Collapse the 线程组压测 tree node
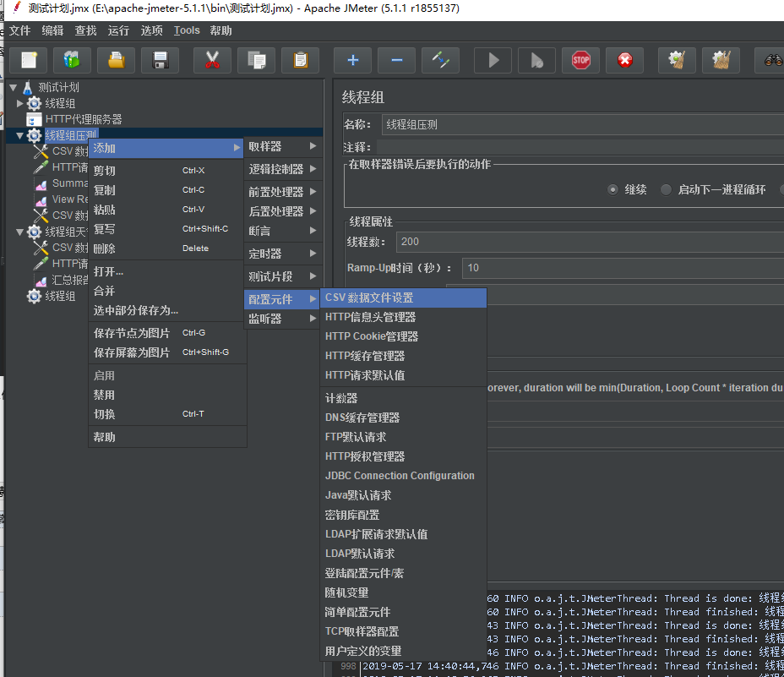Viewport: 784px width, 677px height. click(x=20, y=135)
